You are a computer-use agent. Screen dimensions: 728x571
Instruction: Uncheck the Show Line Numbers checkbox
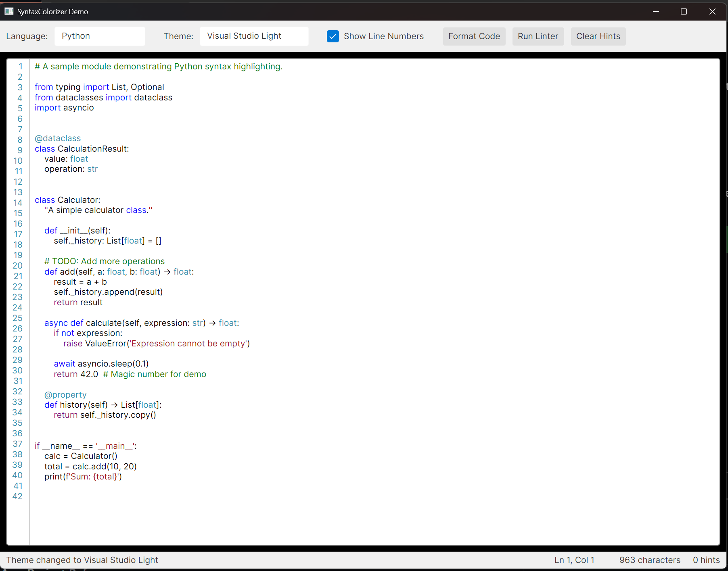coord(333,36)
